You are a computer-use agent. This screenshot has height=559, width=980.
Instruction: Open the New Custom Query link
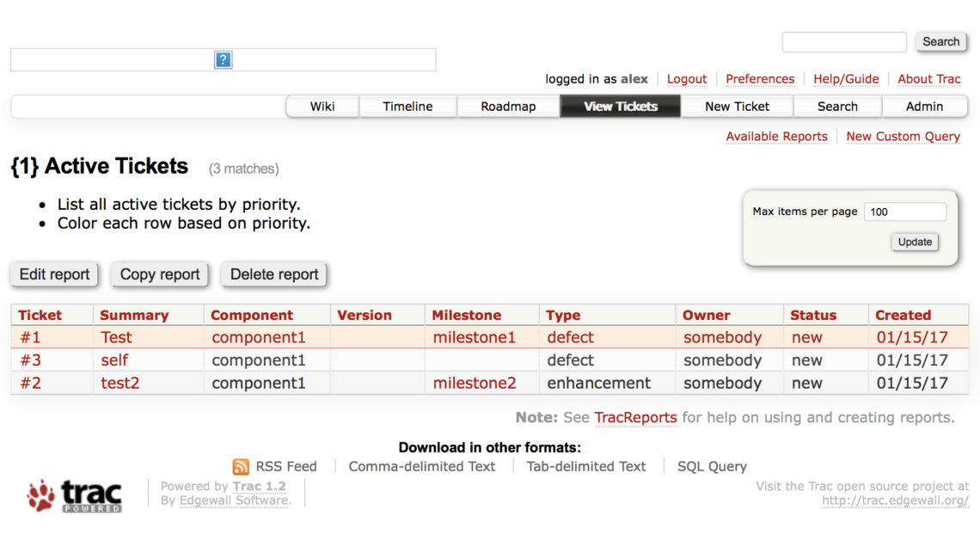tap(903, 136)
